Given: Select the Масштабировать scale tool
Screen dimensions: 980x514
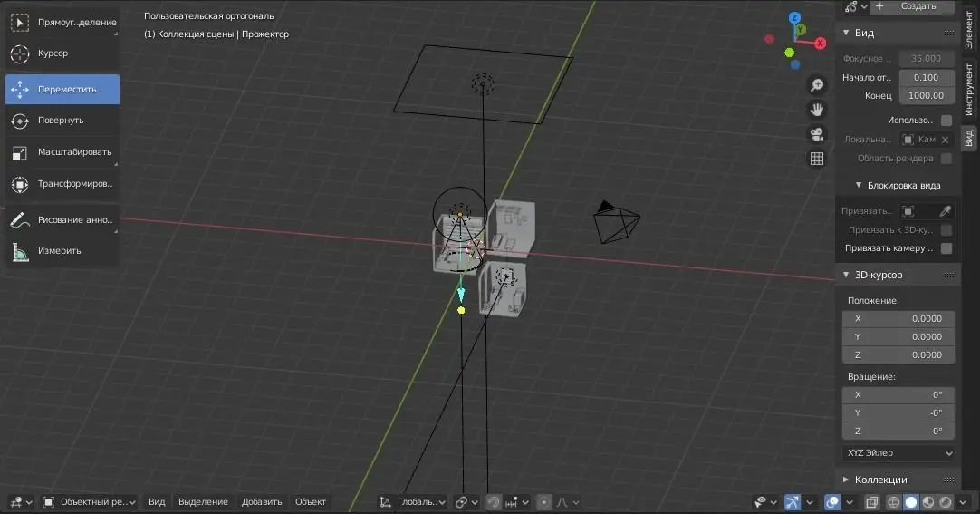Looking at the screenshot, I should [x=62, y=152].
